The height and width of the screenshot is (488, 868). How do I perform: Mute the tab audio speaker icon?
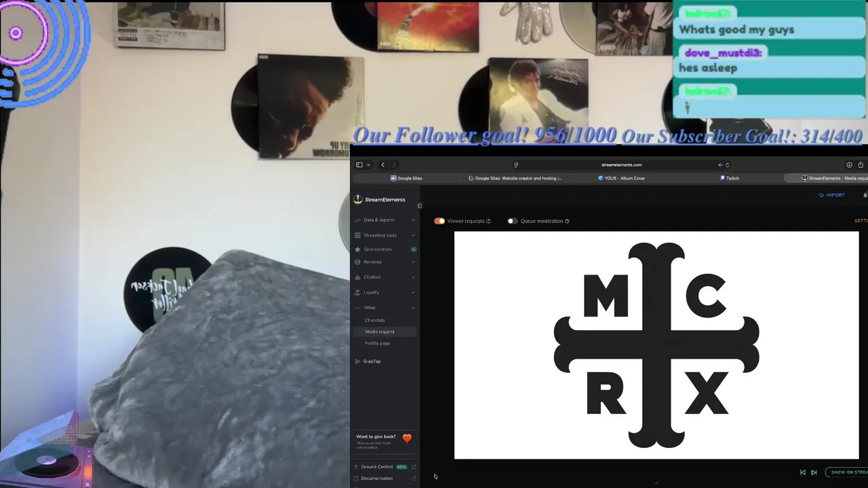pos(720,165)
